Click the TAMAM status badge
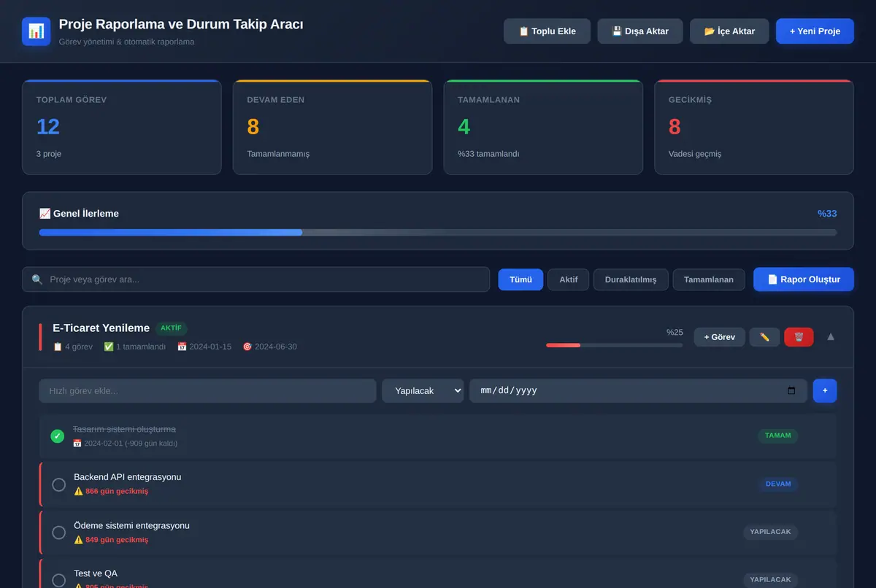This screenshot has width=876, height=588. pos(778,436)
